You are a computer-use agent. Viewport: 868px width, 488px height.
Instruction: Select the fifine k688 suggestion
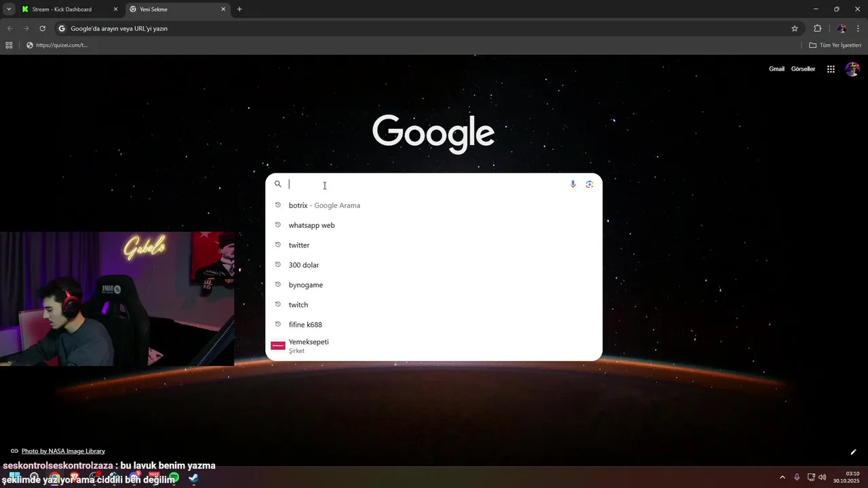click(434, 325)
